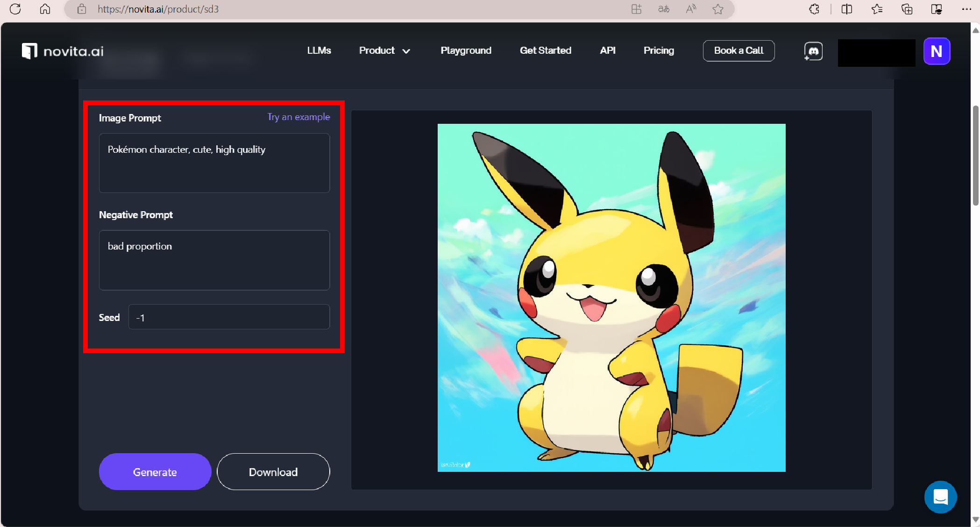Open read aloud icon in address bar
The height and width of the screenshot is (527, 980).
click(691, 9)
